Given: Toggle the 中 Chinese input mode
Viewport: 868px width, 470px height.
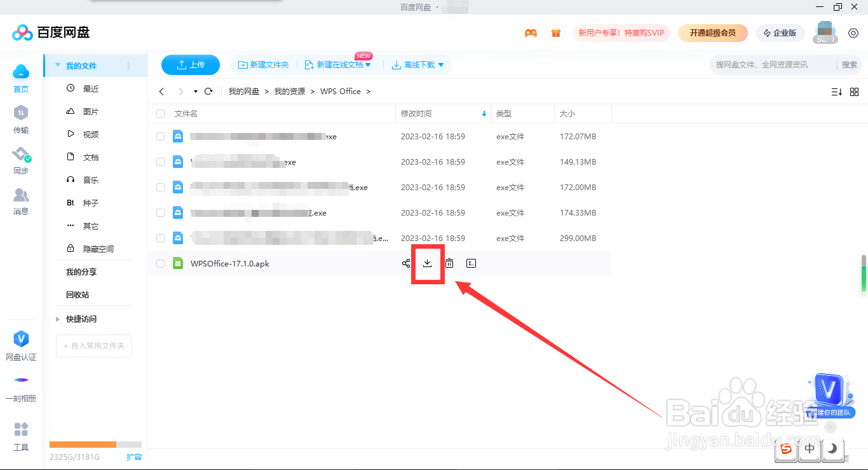Looking at the screenshot, I should click(x=810, y=448).
